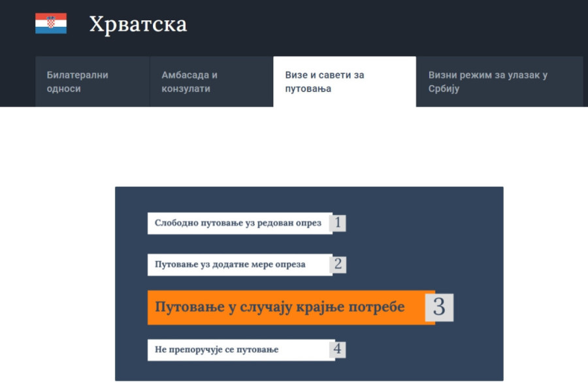Click the coat of arms on the flag
The height and width of the screenshot is (383, 588).
(x=50, y=23)
